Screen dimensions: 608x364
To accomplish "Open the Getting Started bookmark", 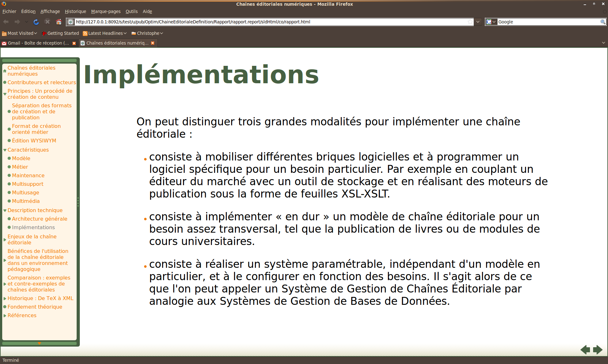I will click(x=60, y=33).
